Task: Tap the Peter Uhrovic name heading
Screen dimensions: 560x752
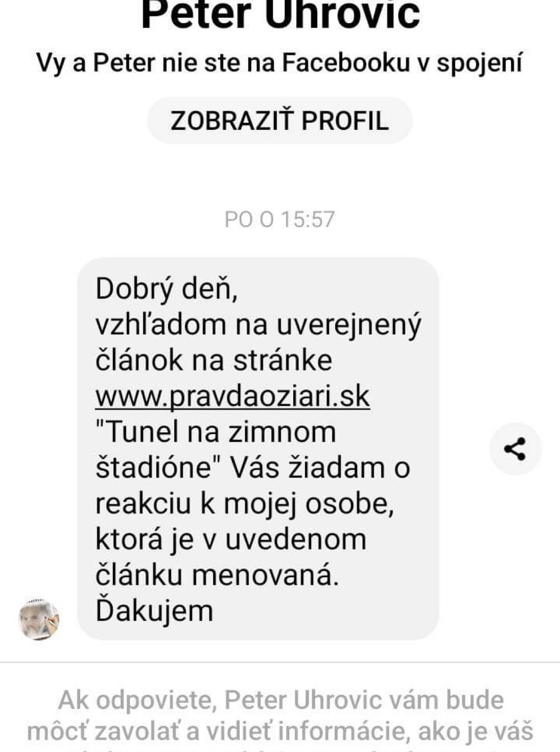Action: tap(280, 14)
